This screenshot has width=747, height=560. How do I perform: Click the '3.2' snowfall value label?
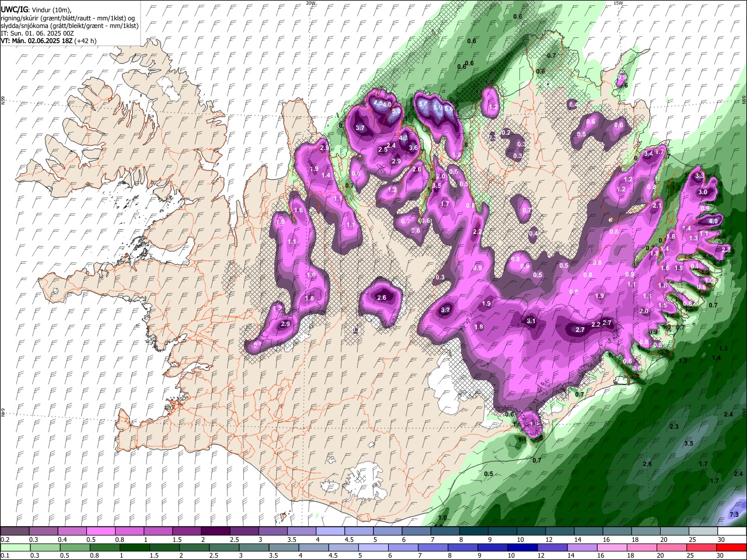point(446,310)
